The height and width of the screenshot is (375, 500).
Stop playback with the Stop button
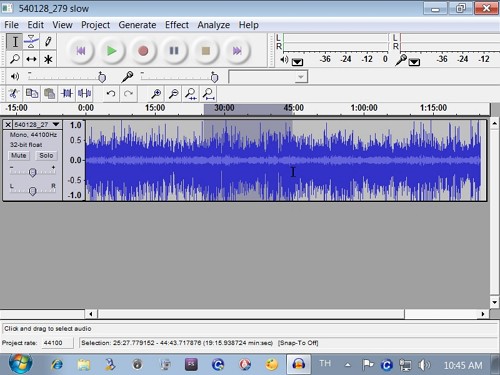(x=206, y=51)
